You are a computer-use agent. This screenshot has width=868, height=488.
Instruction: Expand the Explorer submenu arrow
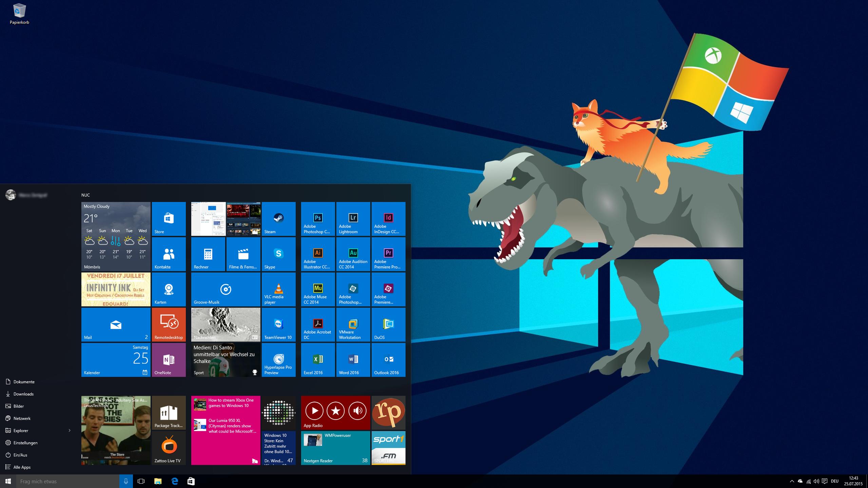[70, 431]
